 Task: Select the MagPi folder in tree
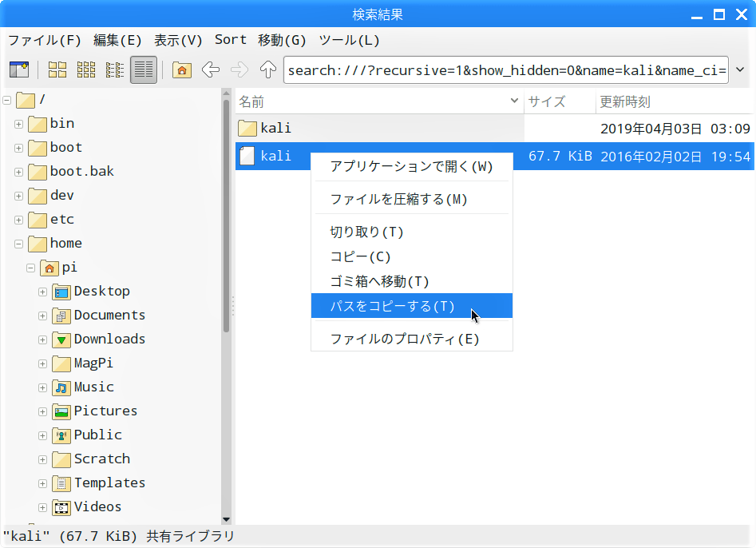[82, 363]
